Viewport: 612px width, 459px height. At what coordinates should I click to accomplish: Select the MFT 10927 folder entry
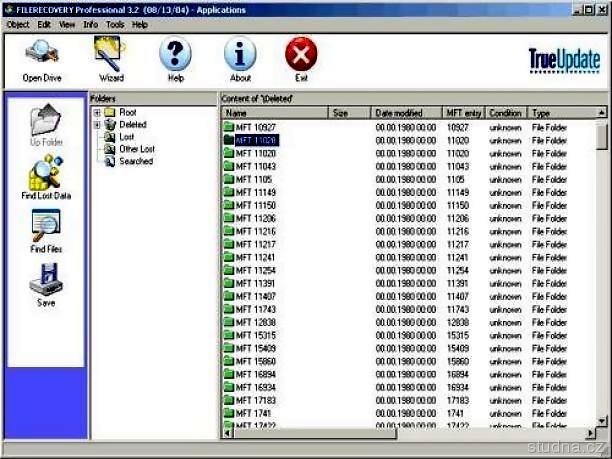pyautogui.click(x=255, y=128)
